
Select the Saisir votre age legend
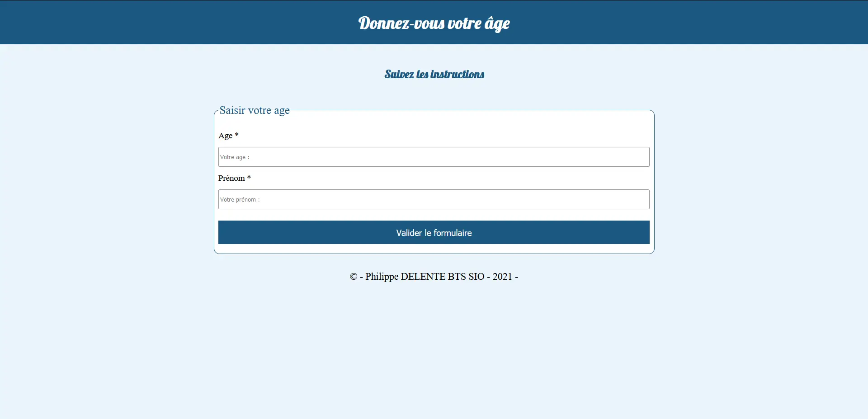click(x=255, y=110)
